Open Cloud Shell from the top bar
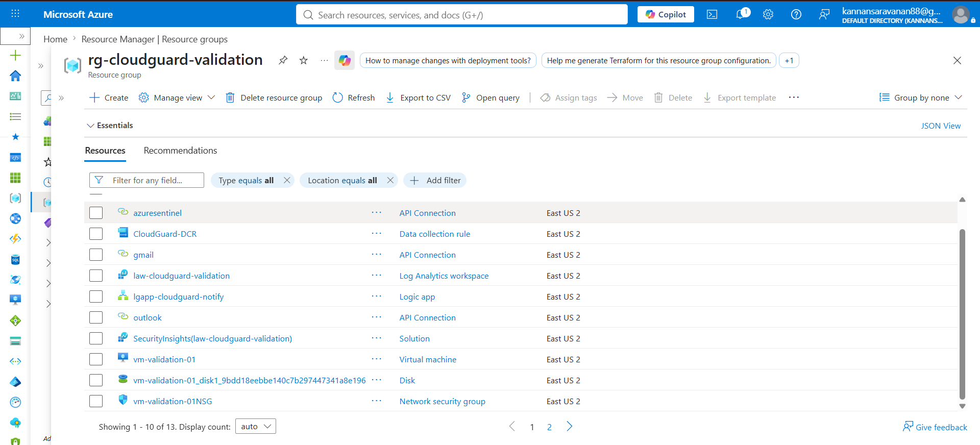 (712, 15)
